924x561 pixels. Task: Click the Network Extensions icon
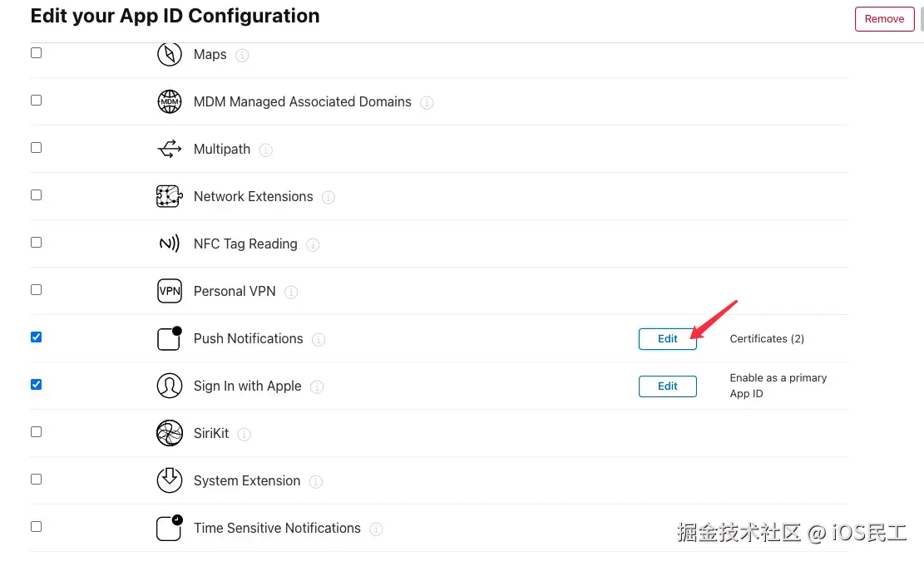click(170, 196)
